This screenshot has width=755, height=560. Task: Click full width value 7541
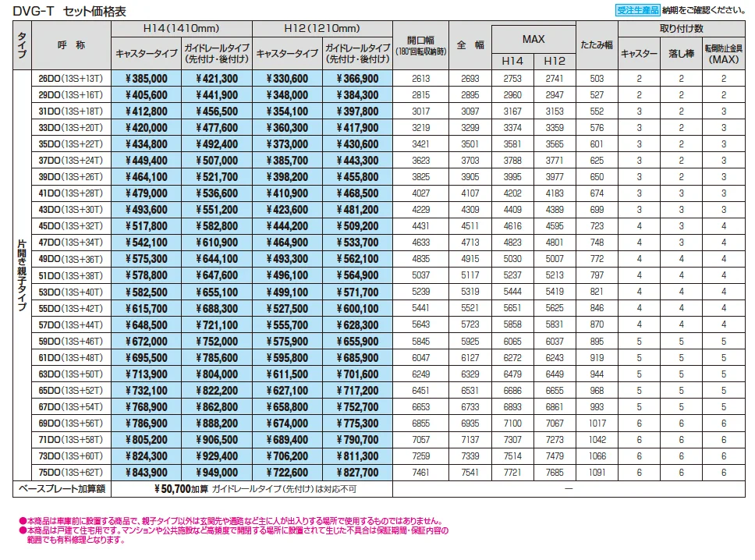click(x=470, y=473)
